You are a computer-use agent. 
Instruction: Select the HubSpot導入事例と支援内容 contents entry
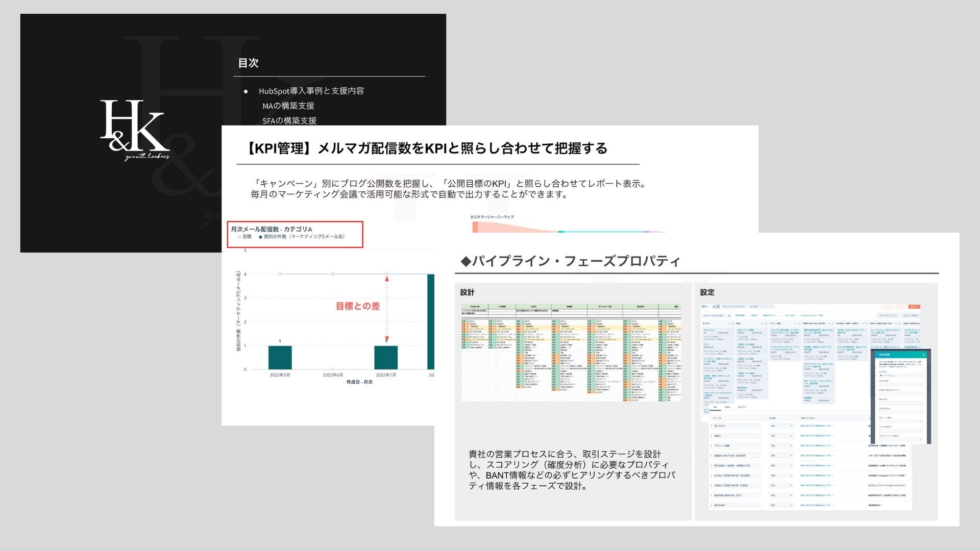[311, 91]
